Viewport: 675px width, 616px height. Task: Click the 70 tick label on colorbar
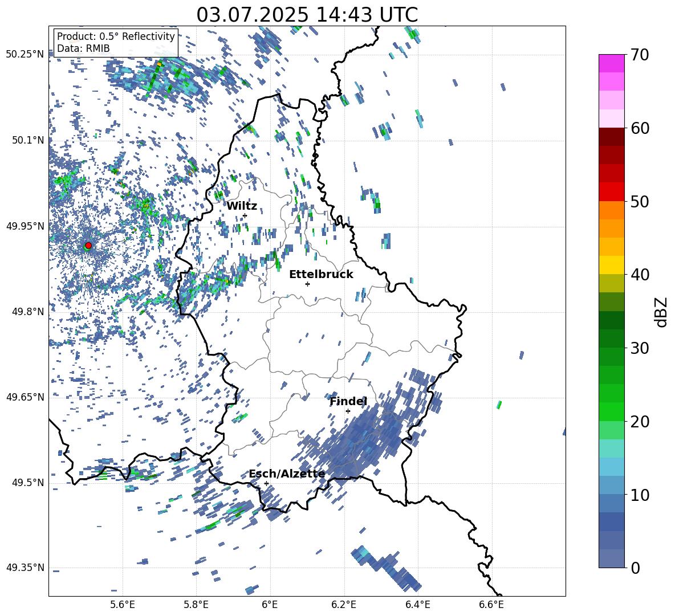coord(640,55)
